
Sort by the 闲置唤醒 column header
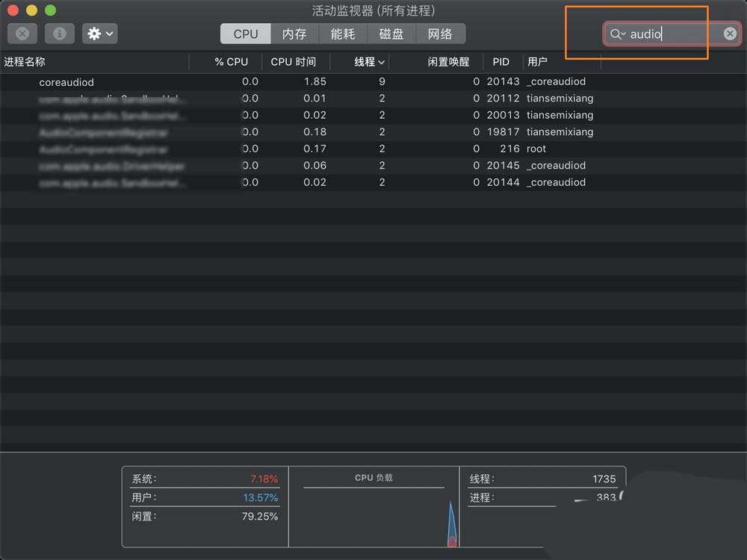click(x=449, y=62)
